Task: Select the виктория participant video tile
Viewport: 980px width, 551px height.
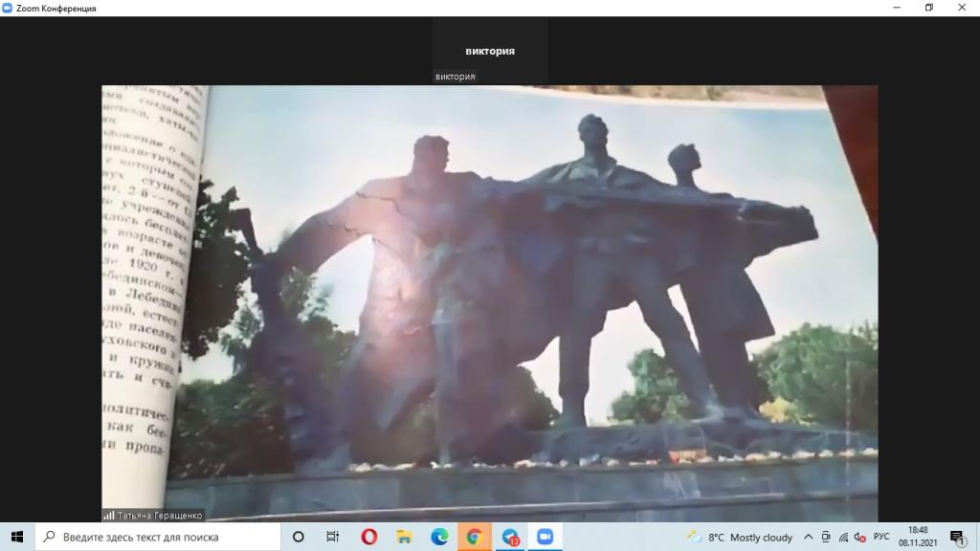Action: pos(490,51)
